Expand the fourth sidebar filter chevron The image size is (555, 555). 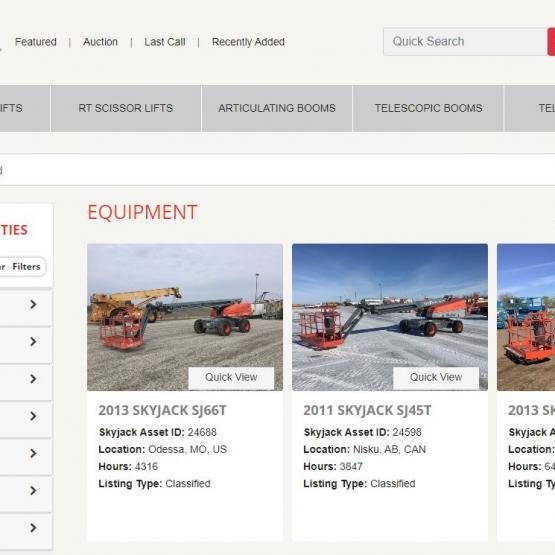[33, 416]
